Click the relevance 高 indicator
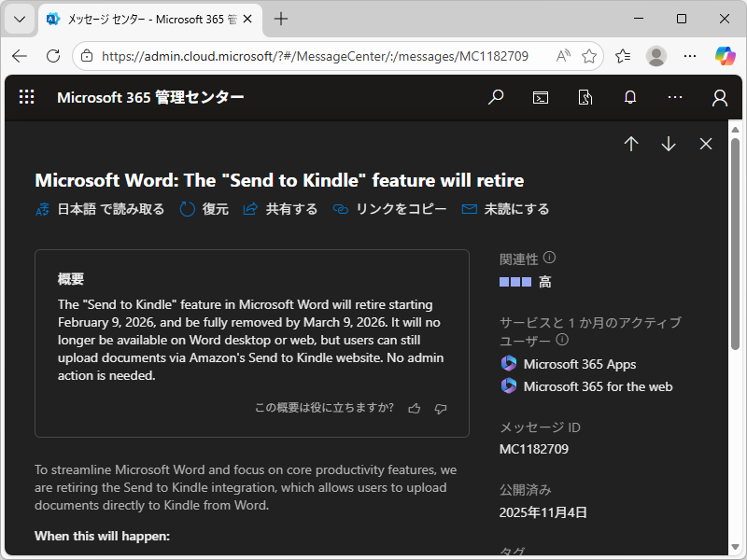The height and width of the screenshot is (560, 747). [x=526, y=282]
